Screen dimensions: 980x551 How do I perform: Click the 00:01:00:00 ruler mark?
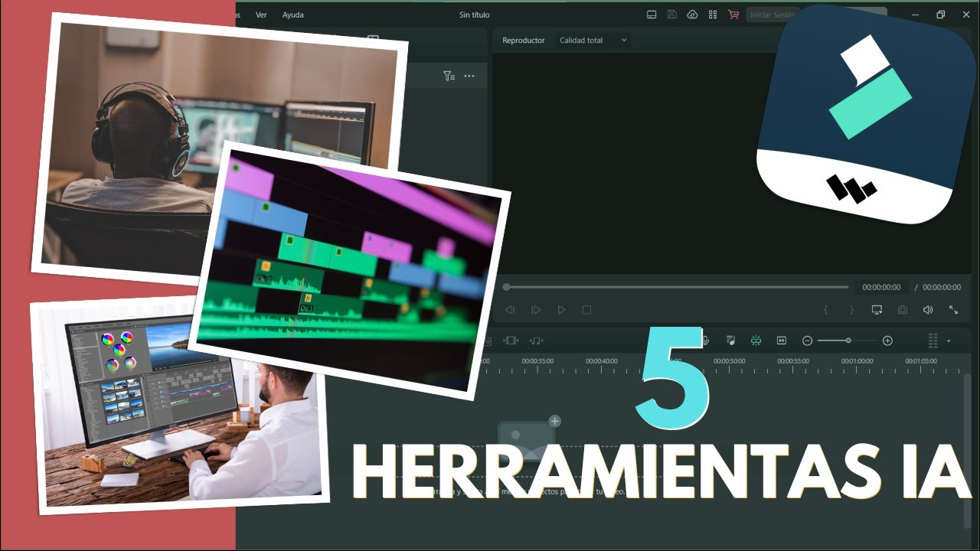click(x=857, y=361)
